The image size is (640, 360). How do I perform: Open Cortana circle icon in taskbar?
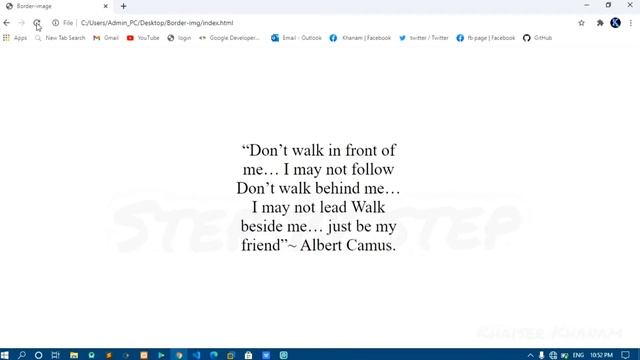click(38, 355)
